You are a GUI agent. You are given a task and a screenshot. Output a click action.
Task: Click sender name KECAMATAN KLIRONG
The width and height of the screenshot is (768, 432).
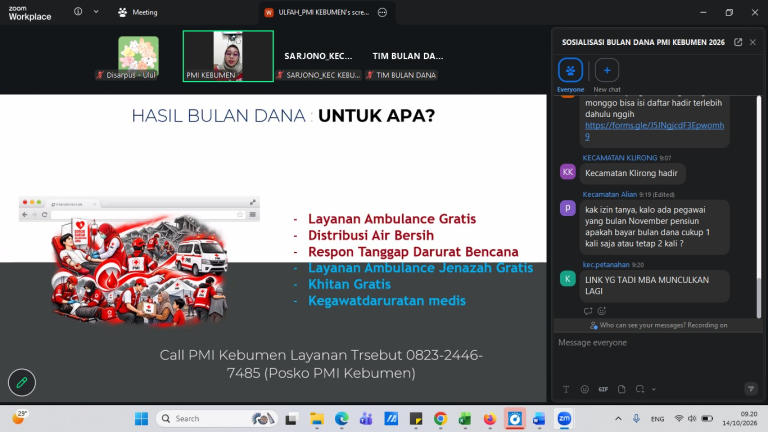620,158
